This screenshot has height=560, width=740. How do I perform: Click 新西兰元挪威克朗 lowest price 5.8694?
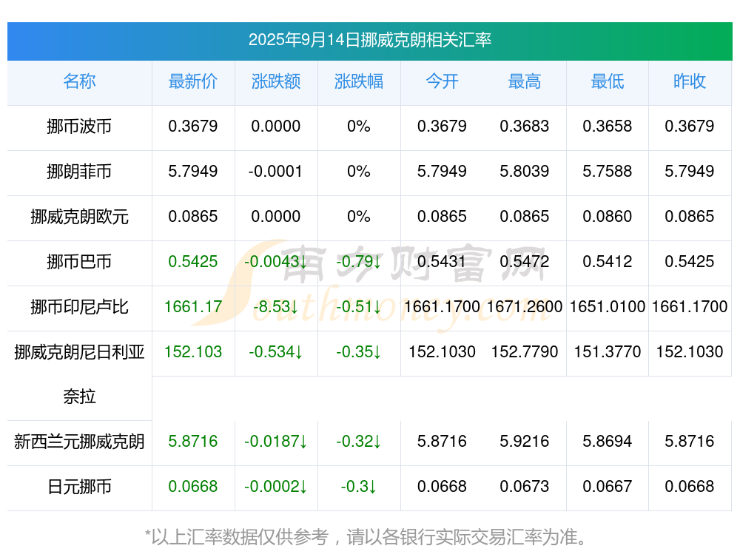pyautogui.click(x=608, y=441)
